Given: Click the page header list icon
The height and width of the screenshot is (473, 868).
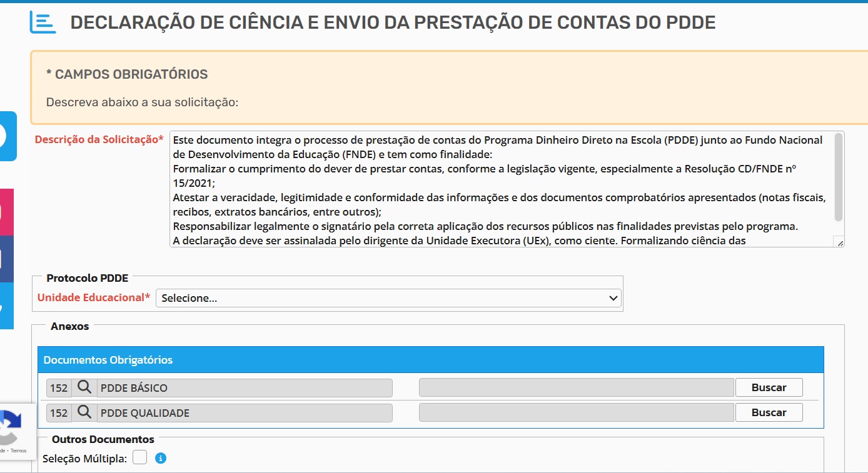Looking at the screenshot, I should pos(43,22).
